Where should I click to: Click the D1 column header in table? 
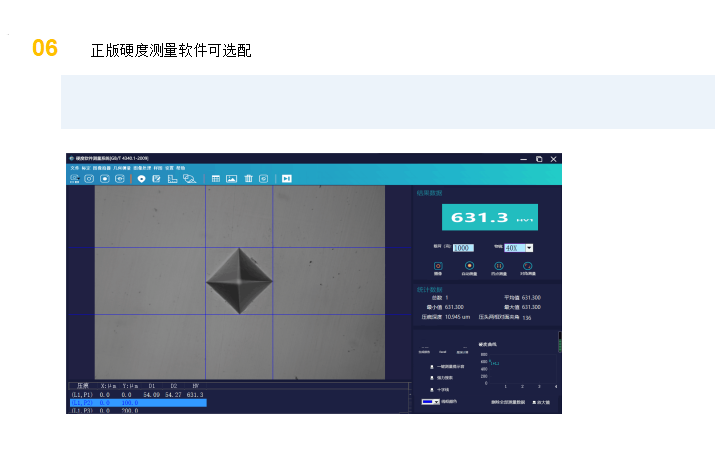click(151, 386)
